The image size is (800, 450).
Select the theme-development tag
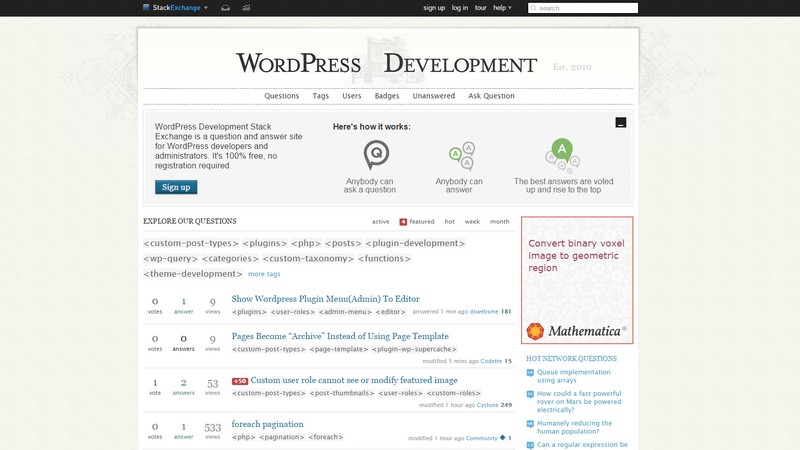[193, 274]
